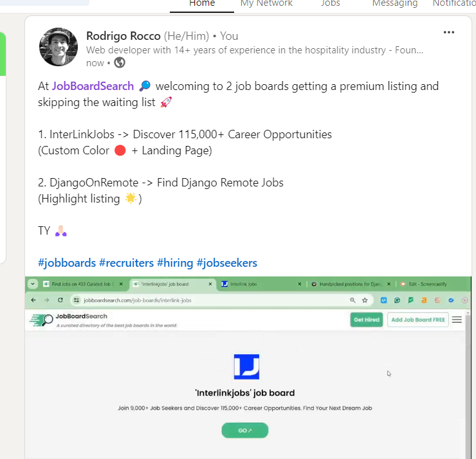This screenshot has height=459, width=476.
Task: Click the reload icon in the embedded browser
Action: pyautogui.click(x=60, y=300)
